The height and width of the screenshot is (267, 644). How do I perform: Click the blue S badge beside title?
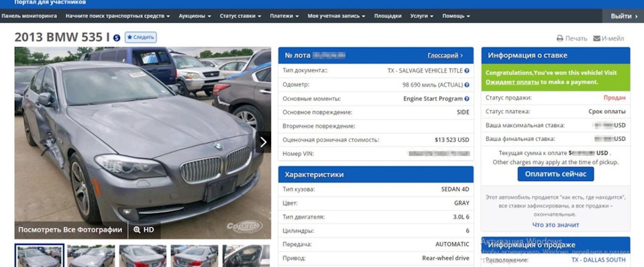pos(117,38)
